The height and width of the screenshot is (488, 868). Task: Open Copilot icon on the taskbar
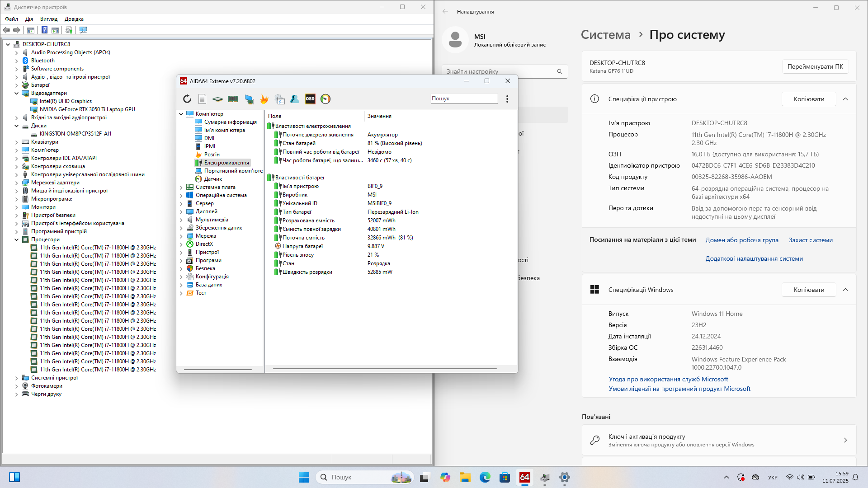445,477
